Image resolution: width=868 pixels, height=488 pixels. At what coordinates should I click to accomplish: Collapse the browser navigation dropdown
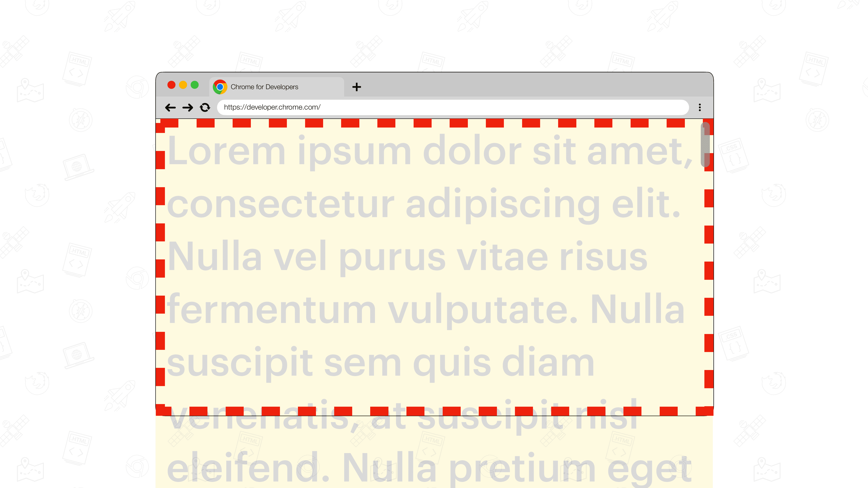pyautogui.click(x=699, y=107)
